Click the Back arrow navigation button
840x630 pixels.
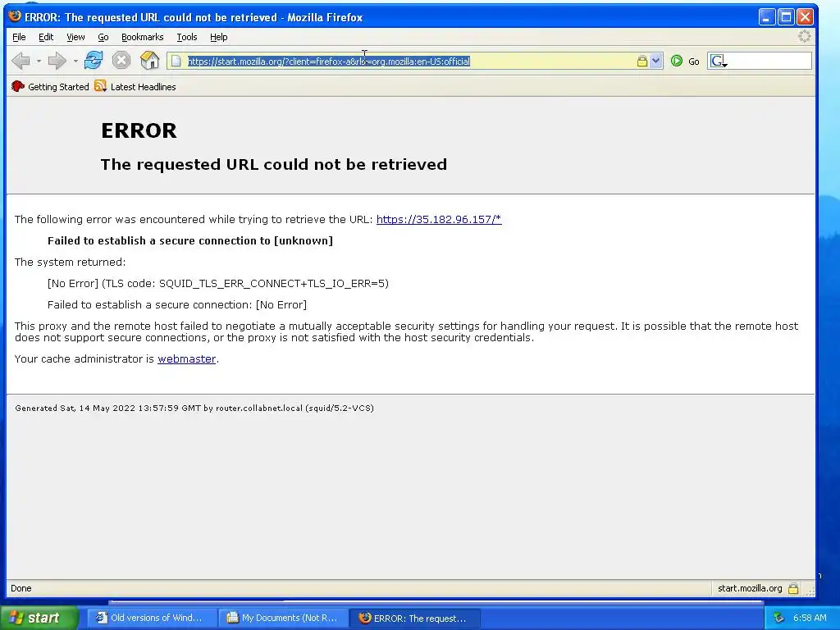click(21, 61)
